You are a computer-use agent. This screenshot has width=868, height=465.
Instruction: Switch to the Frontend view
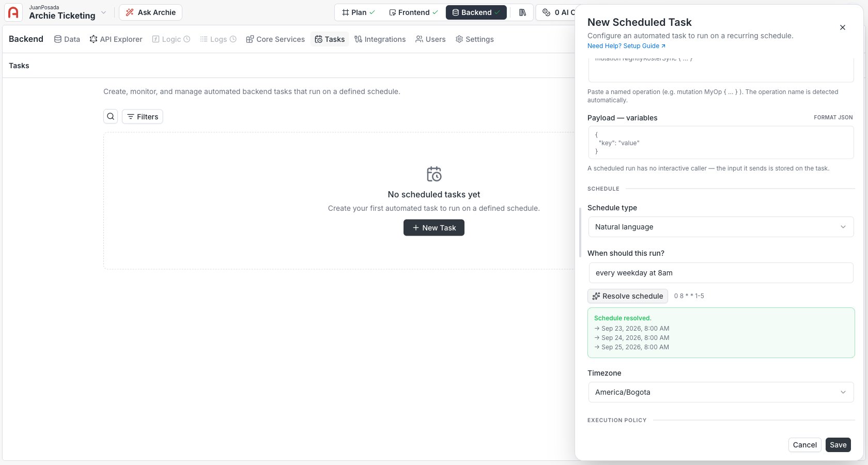(413, 12)
